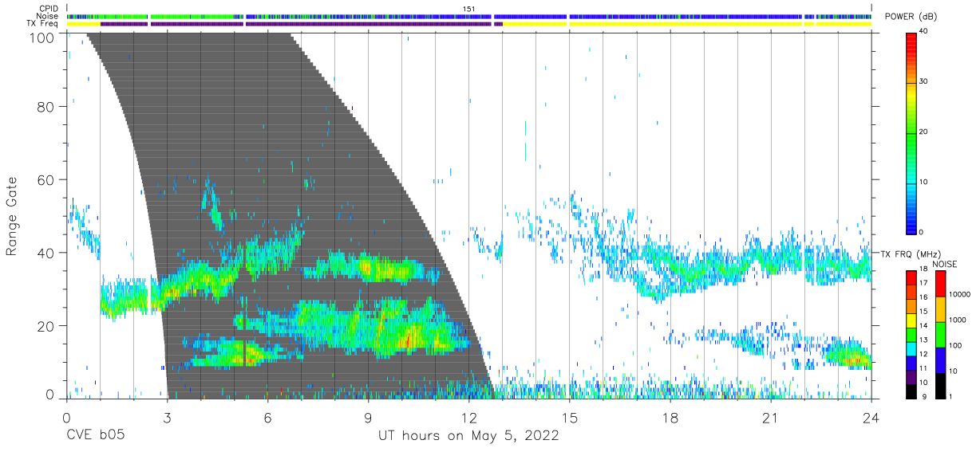Image resolution: width=980 pixels, height=452 pixels.
Task: Click the 18 tick on UT hours axis
Action: (670, 416)
